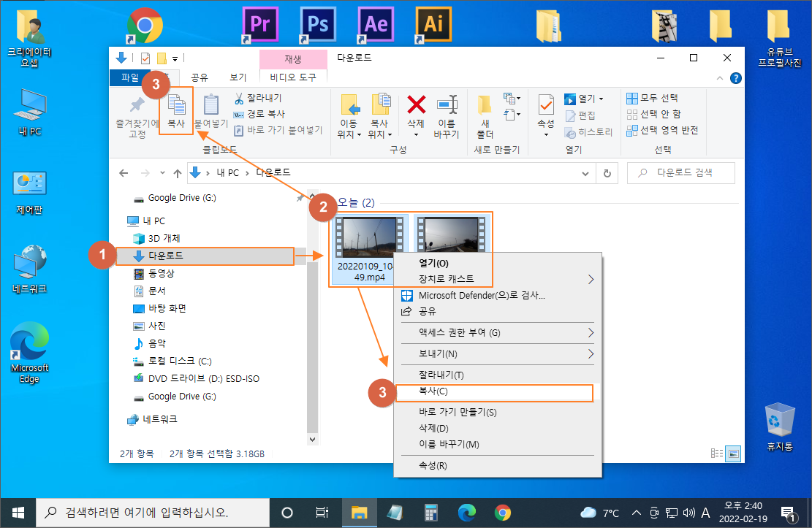Click Pin to Quick Access (즐겨찾기에 고정)

click(137, 117)
